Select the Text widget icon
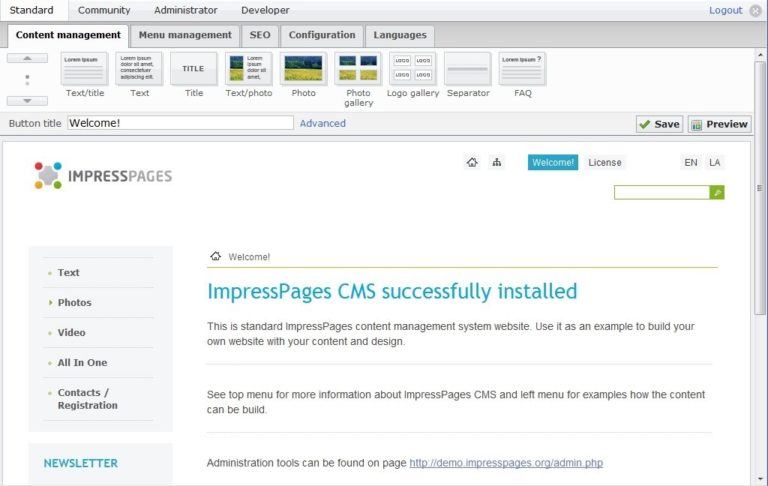The height and width of the screenshot is (486, 768). (139, 69)
